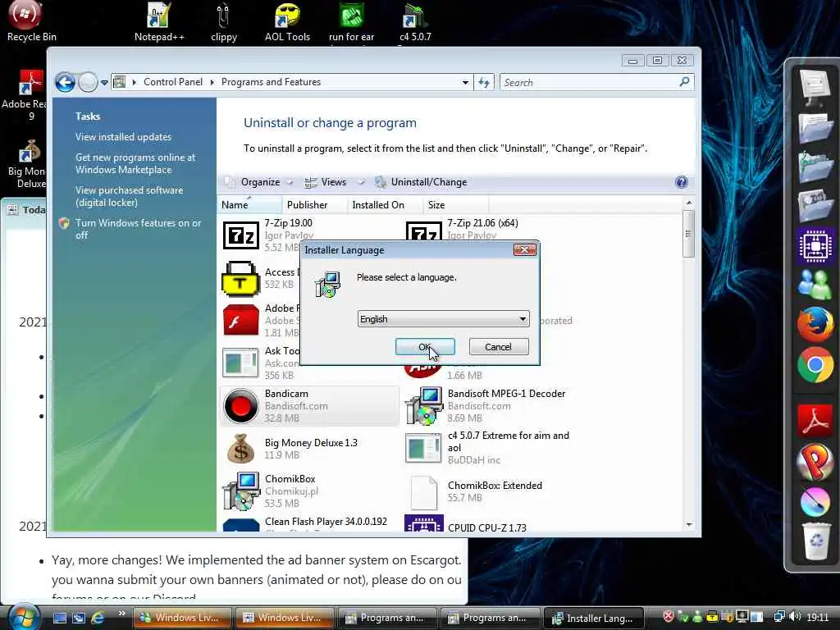Select Bandisoft MPEG-1 Decoder icon
This screenshot has width=840, height=630.
tap(423, 405)
